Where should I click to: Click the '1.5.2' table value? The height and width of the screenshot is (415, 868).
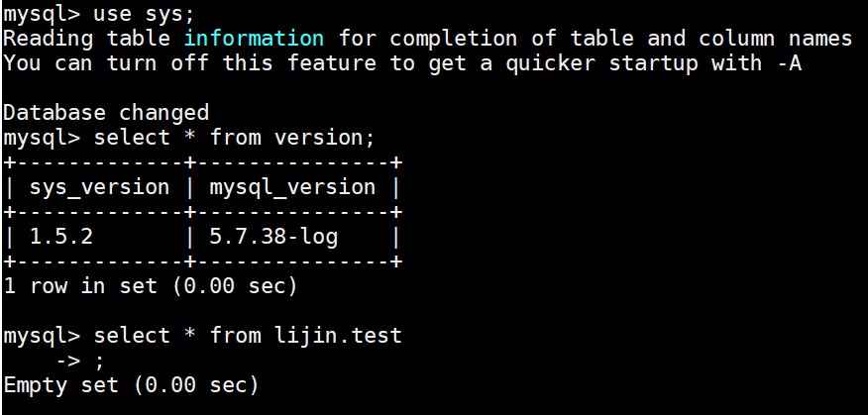61,237
